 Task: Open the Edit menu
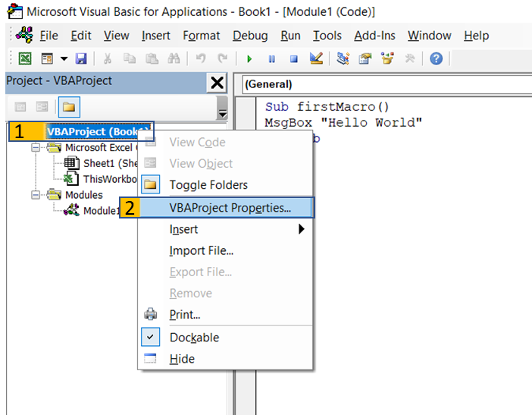81,36
